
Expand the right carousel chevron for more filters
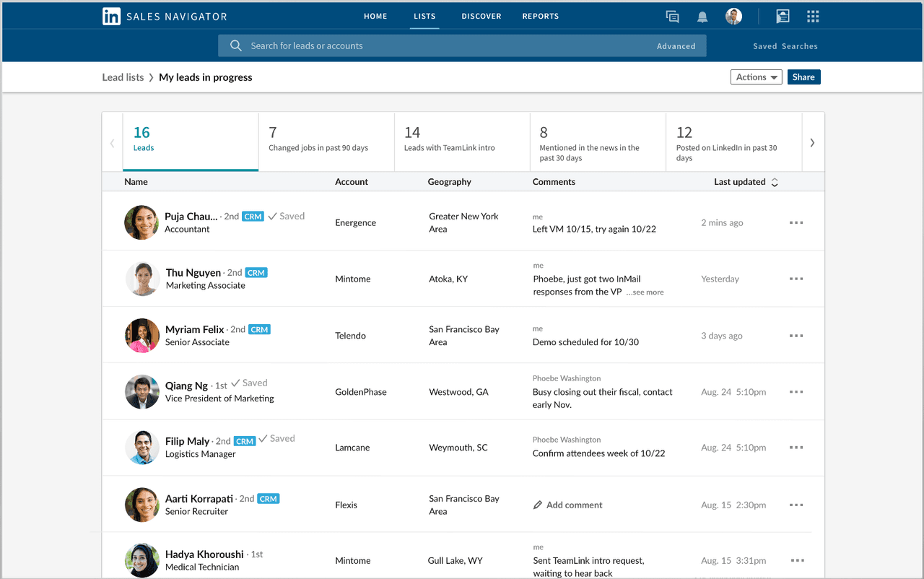(813, 142)
